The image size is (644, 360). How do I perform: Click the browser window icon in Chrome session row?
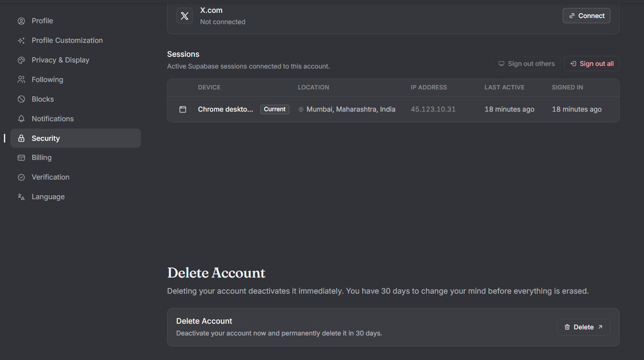[183, 110]
